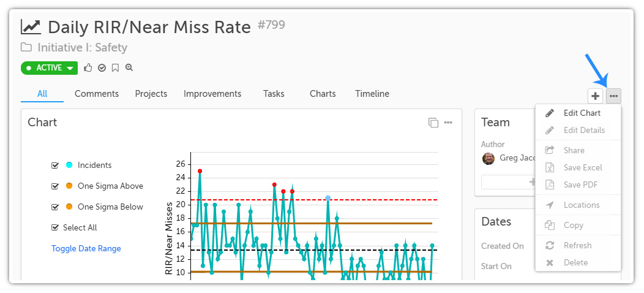The image size is (644, 293).
Task: Open Initiative I: Safety folder link
Action: coord(83,48)
